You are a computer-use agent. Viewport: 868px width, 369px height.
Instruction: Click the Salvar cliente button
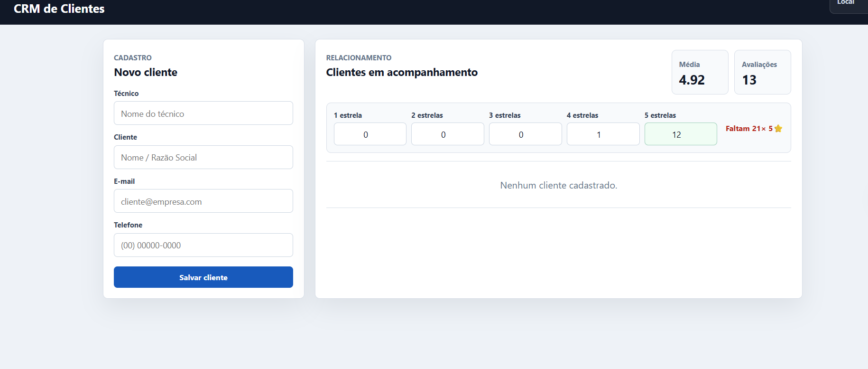[x=203, y=277]
